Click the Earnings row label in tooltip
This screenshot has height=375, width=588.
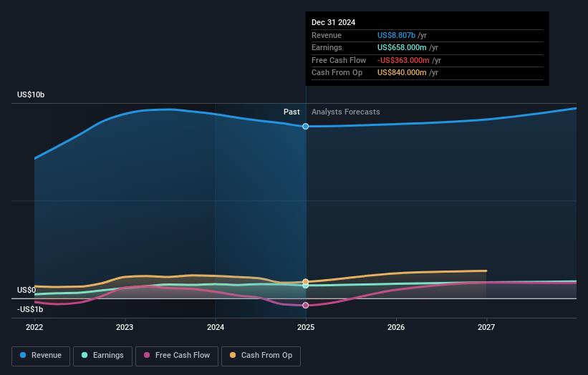[327, 47]
